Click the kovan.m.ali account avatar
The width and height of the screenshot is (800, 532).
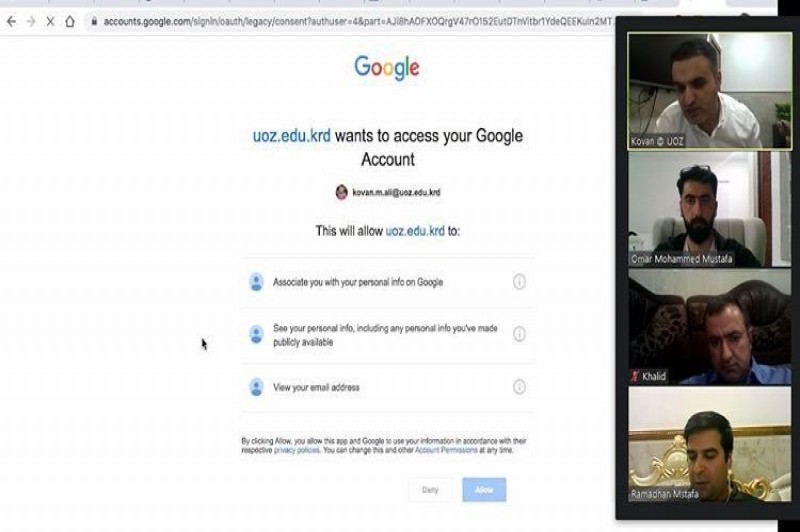(341, 192)
